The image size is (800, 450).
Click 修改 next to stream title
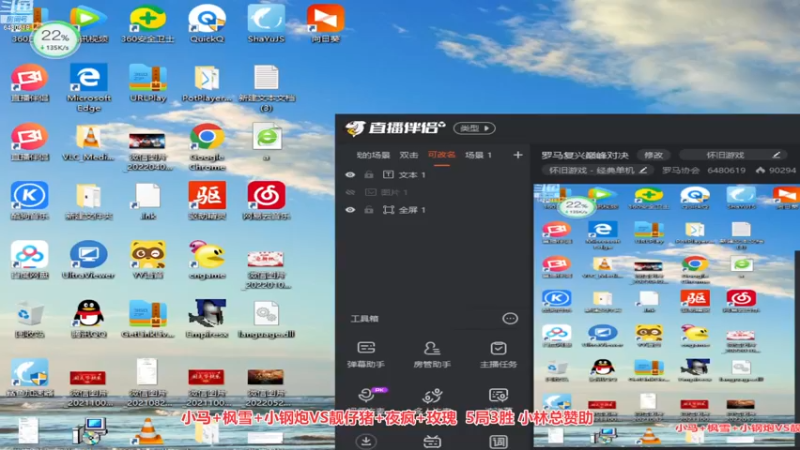point(654,155)
